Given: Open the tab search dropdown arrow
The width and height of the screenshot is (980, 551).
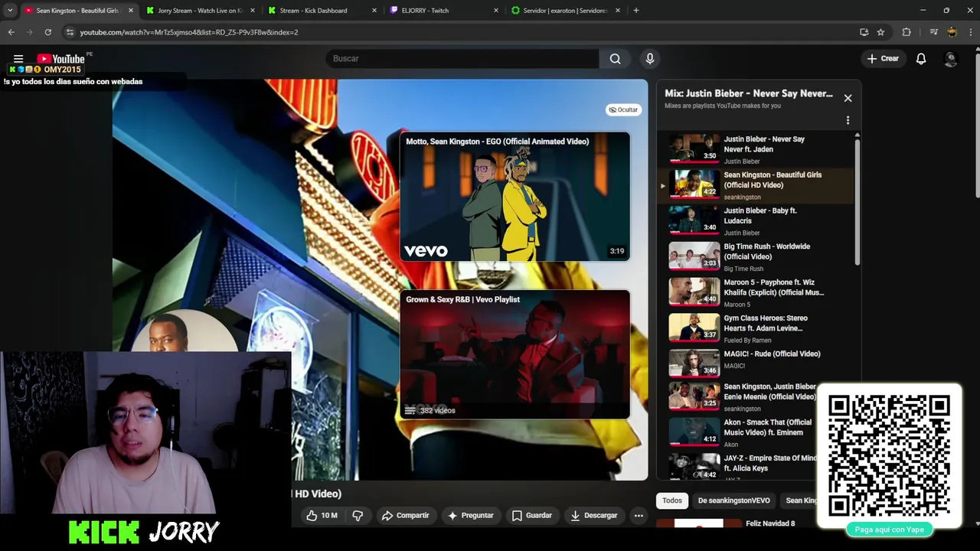Looking at the screenshot, I should click(10, 11).
